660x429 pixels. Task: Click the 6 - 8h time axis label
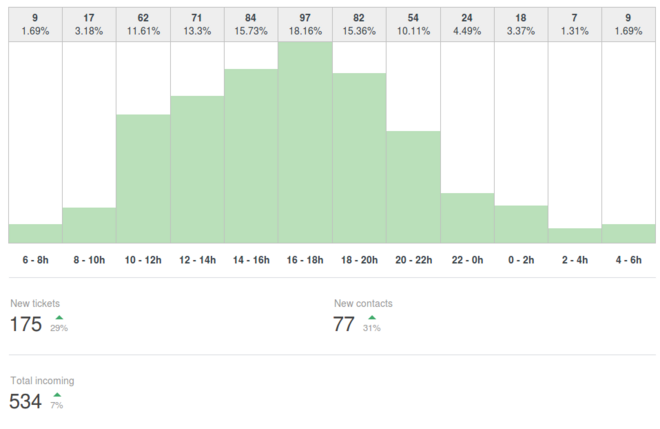point(35,260)
